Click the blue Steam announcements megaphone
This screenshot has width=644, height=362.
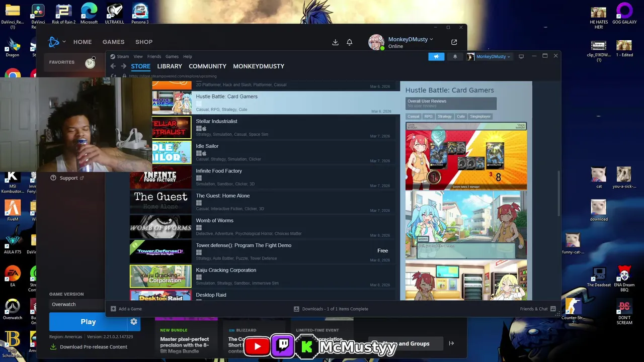[436, 56]
